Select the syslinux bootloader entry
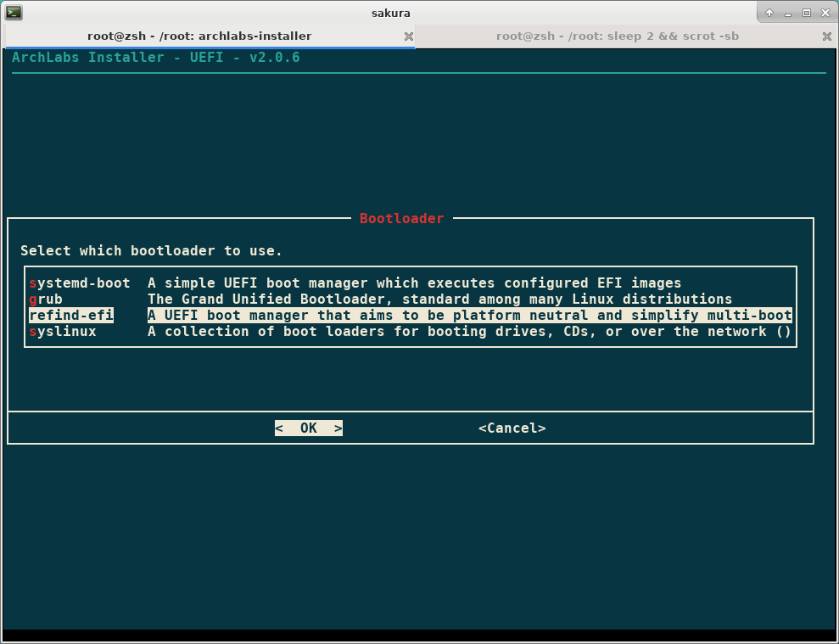 [411, 331]
